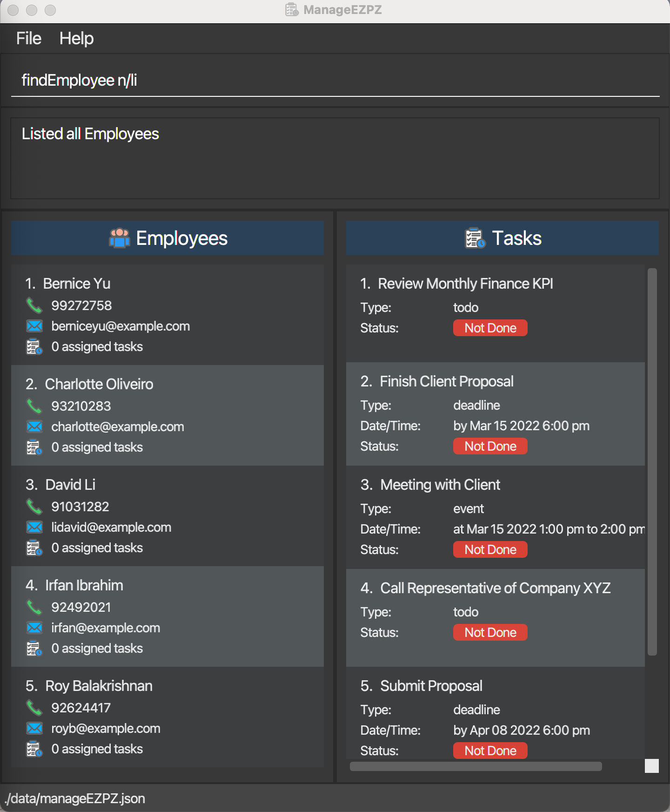Click 'by Apr 08 2022 6:00 pm' deadline text
This screenshot has width=670, height=812.
[522, 730]
